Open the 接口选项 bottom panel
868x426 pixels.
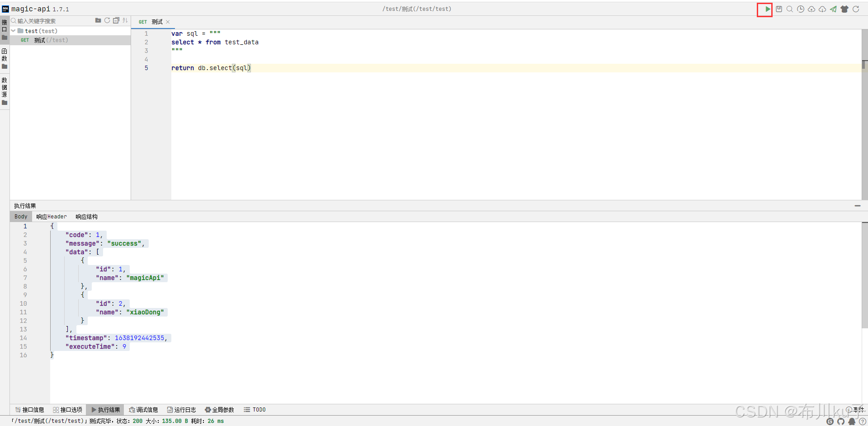tap(68, 410)
